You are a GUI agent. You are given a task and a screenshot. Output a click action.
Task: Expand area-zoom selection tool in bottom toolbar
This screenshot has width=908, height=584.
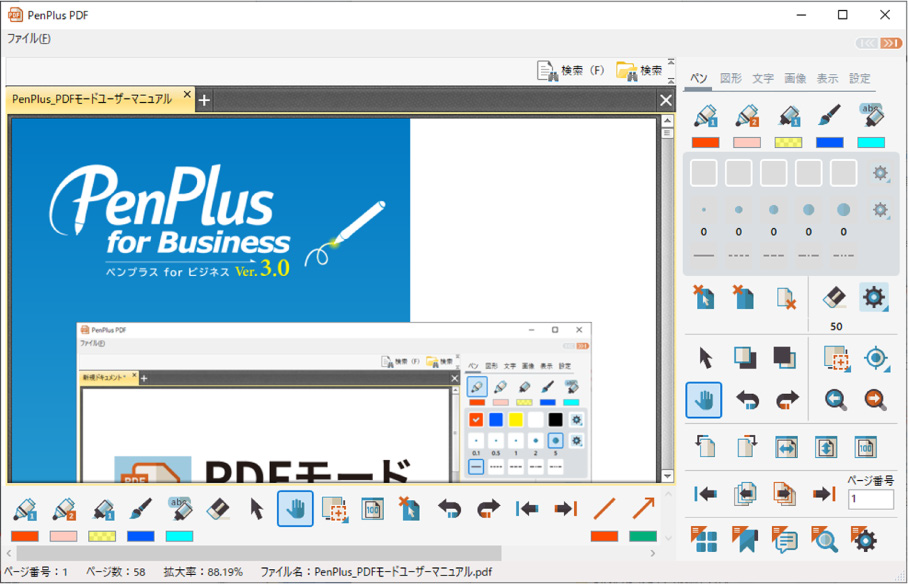coord(335,509)
